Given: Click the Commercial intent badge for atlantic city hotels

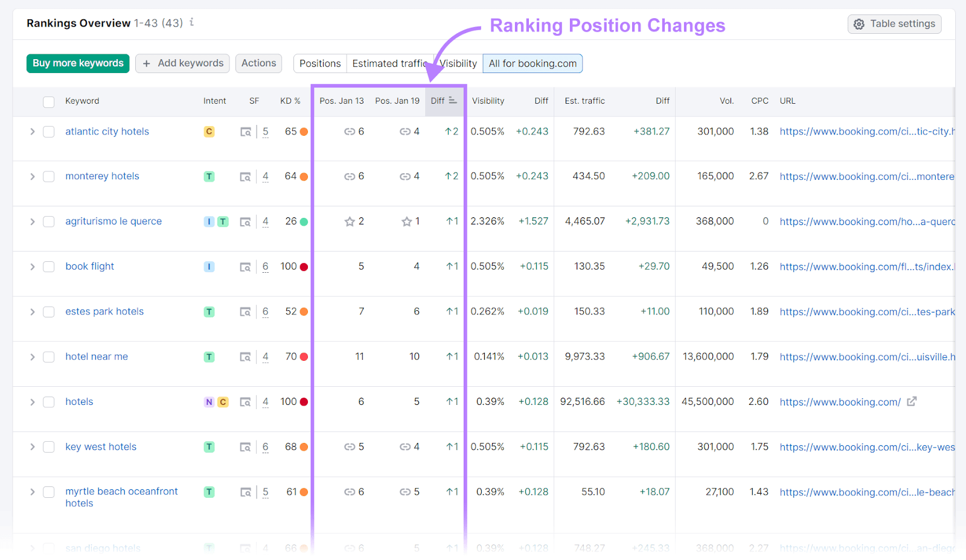Looking at the screenshot, I should [x=209, y=131].
